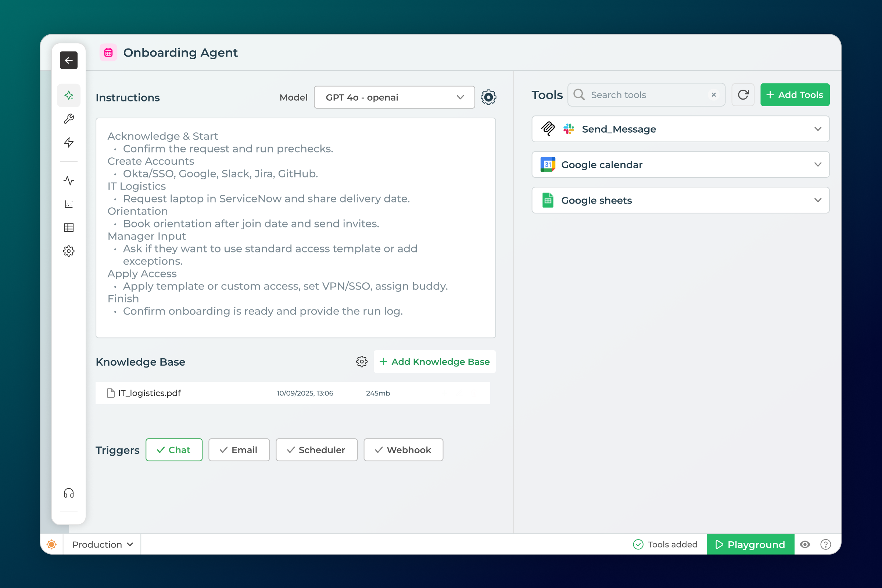Open the table grid icon in sidebar
882x588 pixels.
point(69,227)
